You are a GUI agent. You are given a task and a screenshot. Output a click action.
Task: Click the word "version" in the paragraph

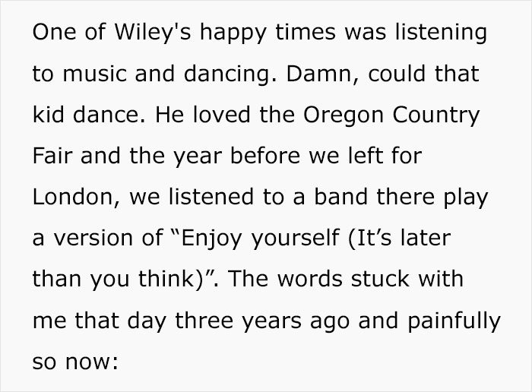(x=93, y=239)
